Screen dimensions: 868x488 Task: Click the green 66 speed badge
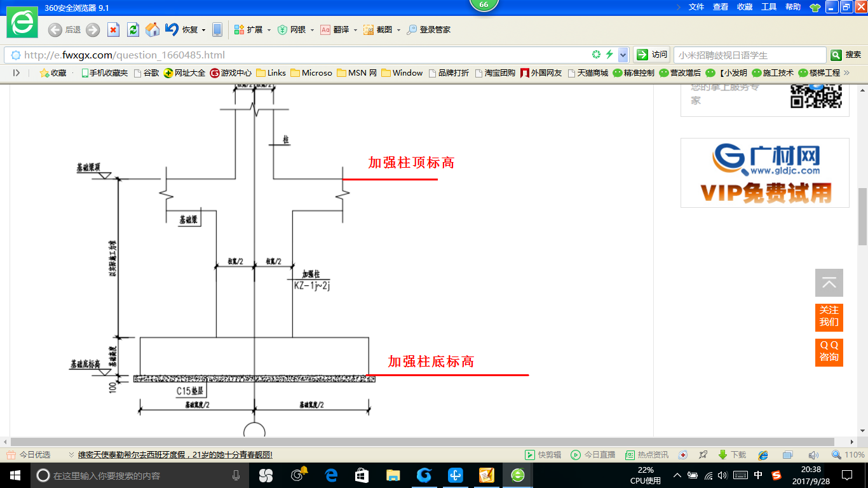click(484, 5)
